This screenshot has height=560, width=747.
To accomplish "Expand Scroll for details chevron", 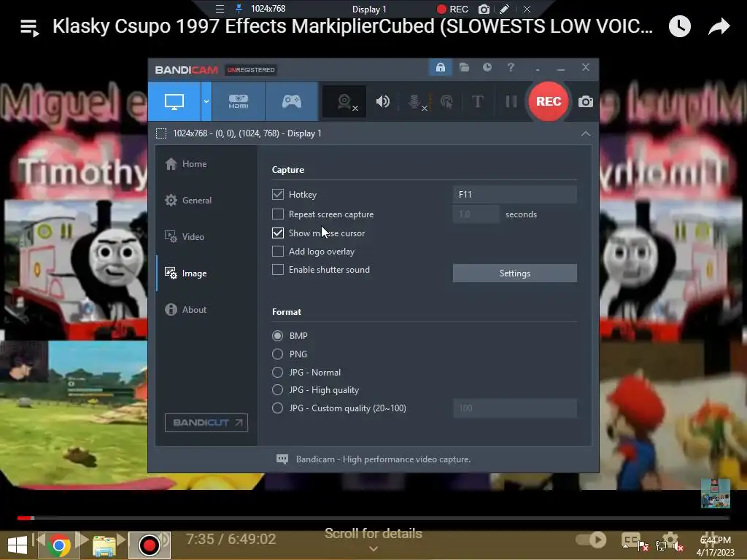I will [x=373, y=549].
